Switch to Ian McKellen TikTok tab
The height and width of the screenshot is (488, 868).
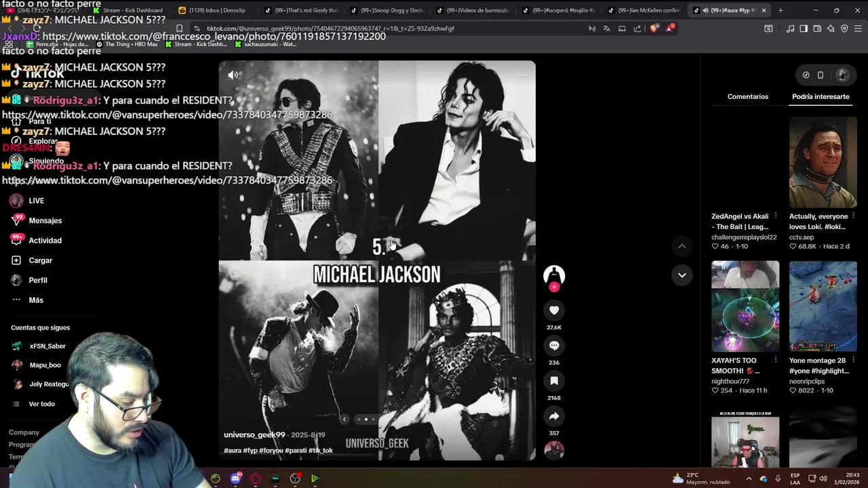pyautogui.click(x=643, y=10)
